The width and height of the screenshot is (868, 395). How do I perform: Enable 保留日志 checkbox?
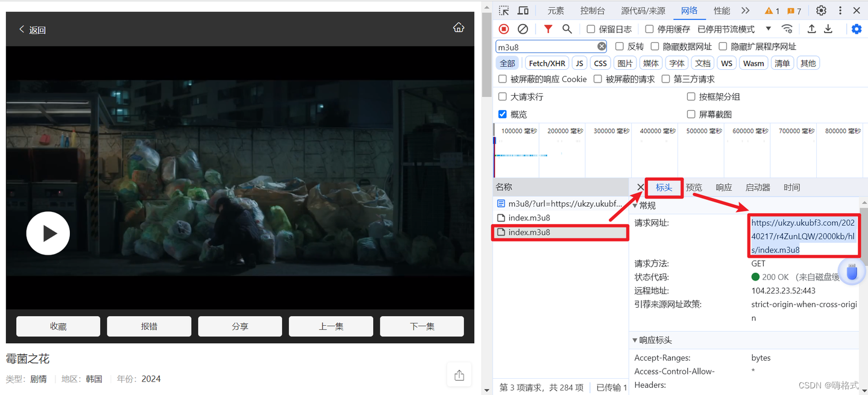(x=591, y=29)
